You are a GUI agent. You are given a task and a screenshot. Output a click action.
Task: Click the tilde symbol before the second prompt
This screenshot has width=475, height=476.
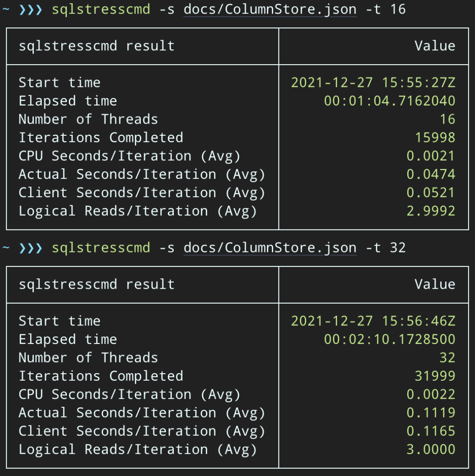pos(6,247)
